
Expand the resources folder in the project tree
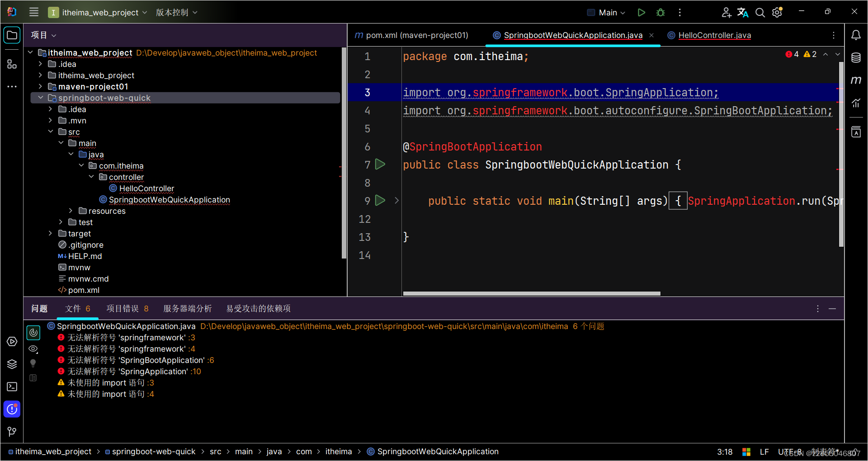(71, 211)
